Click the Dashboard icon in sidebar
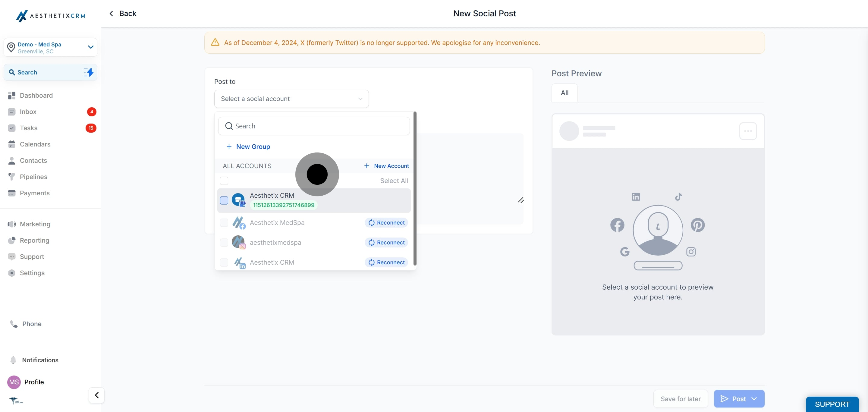This screenshot has width=868, height=412. click(x=12, y=95)
